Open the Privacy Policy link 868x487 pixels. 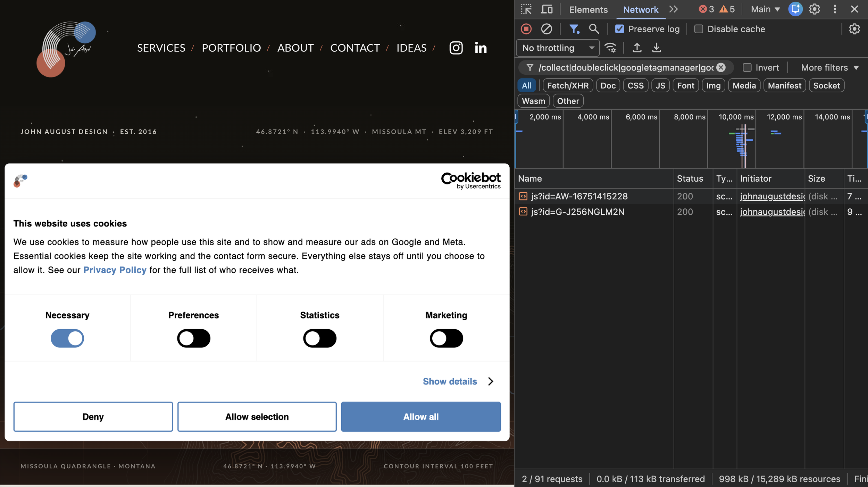(x=115, y=270)
